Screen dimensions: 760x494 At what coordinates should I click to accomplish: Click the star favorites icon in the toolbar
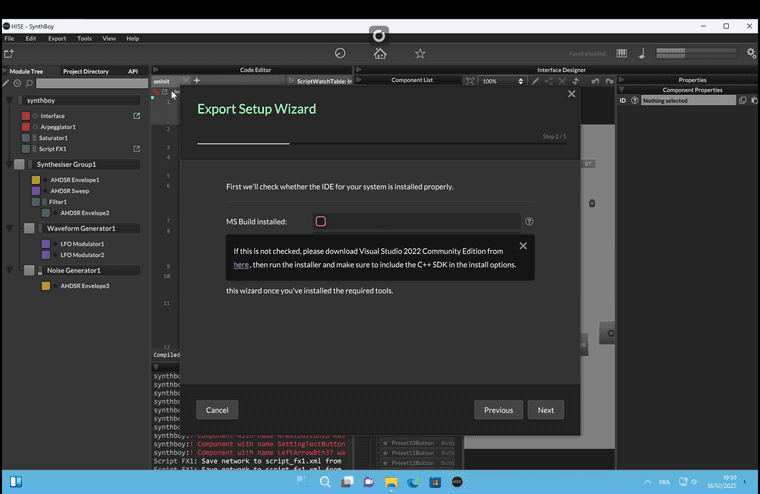(420, 53)
